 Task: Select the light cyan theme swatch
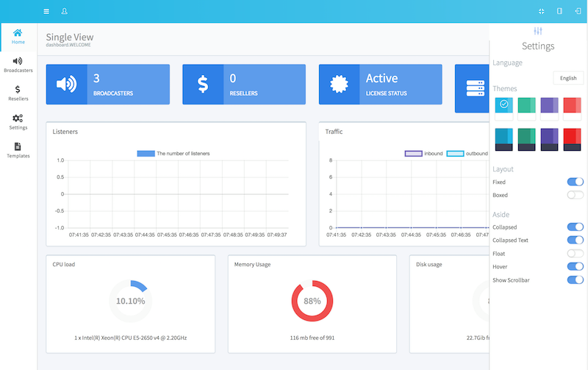[503, 109]
